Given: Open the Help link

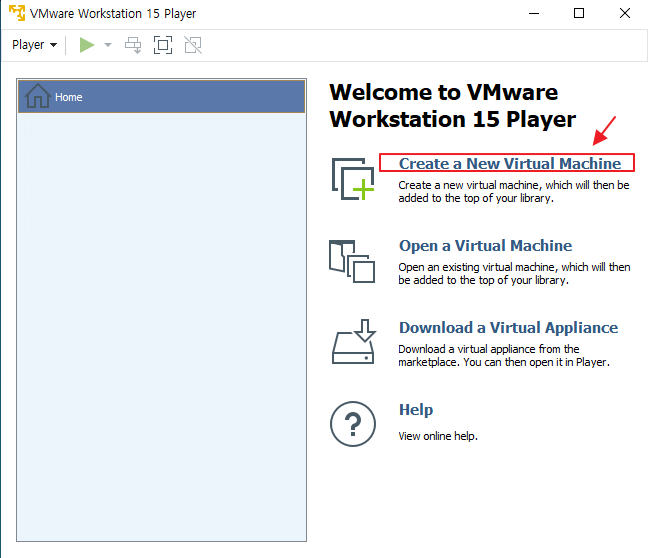Looking at the screenshot, I should coord(416,410).
